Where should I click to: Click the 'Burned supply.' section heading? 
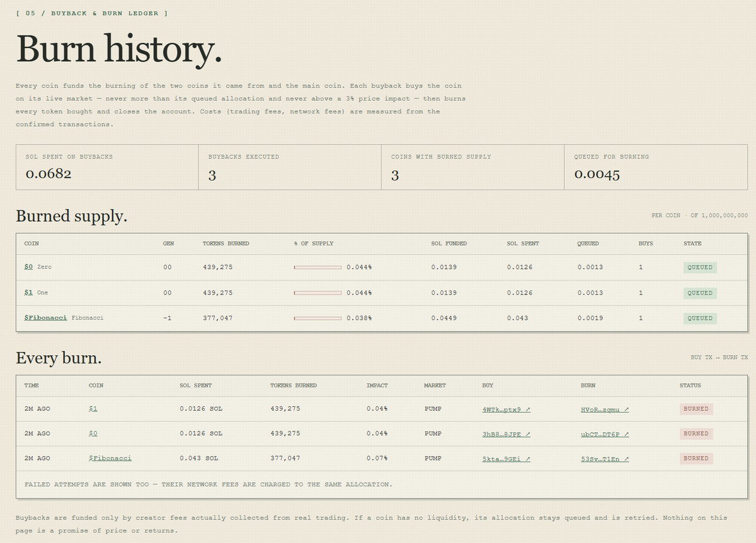pyautogui.click(x=71, y=216)
